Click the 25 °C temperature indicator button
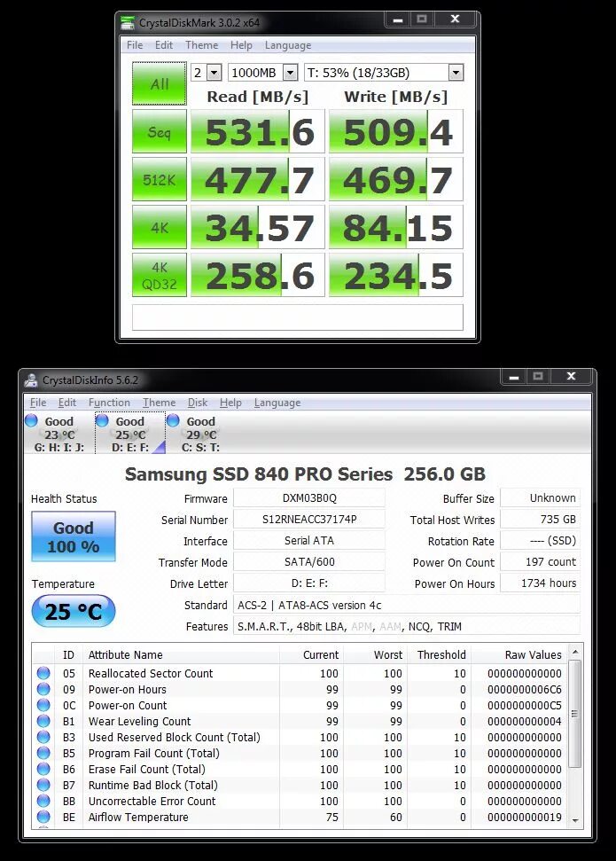Screen dimensions: 616x861 [74, 611]
